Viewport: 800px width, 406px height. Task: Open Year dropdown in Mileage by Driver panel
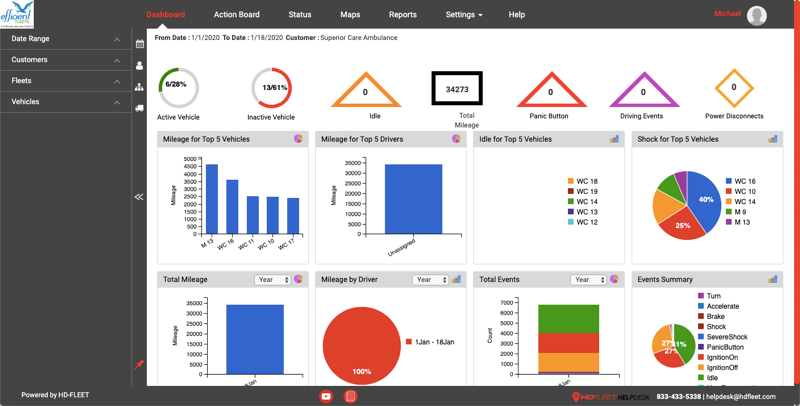(431, 280)
